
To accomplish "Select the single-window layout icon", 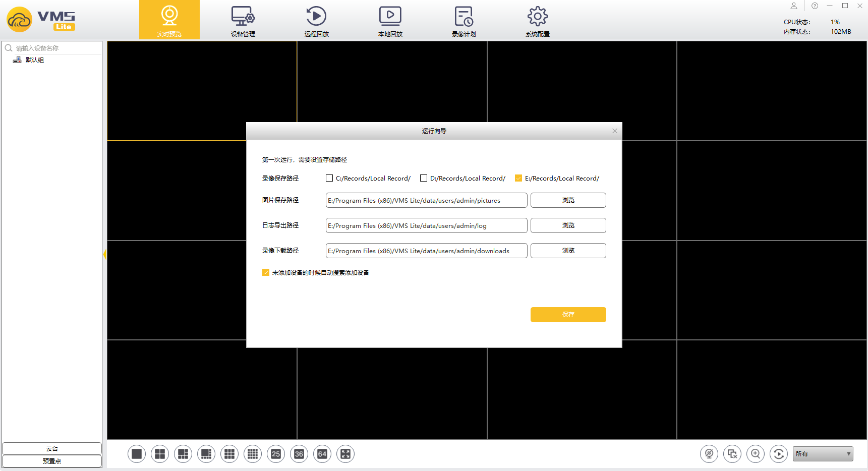I will (x=137, y=454).
